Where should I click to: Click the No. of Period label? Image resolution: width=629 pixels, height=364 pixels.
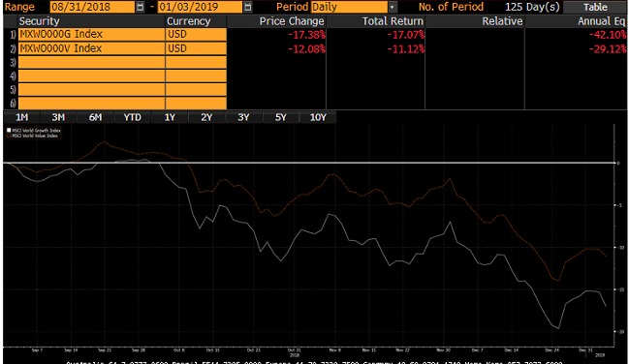(451, 7)
